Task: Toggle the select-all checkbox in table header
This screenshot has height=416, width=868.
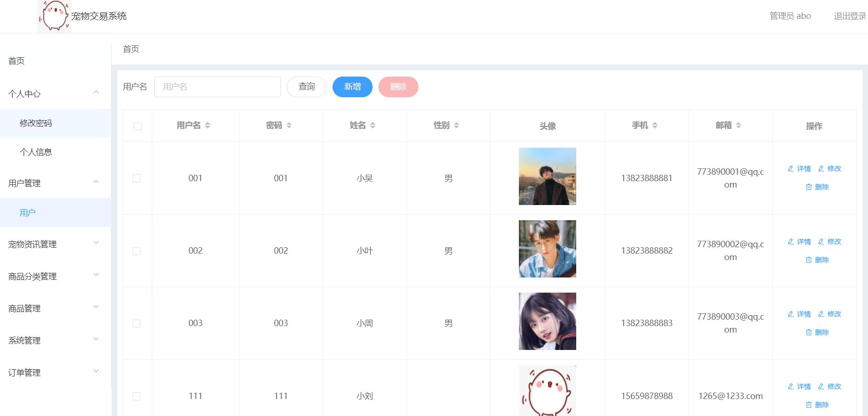Action: click(137, 125)
